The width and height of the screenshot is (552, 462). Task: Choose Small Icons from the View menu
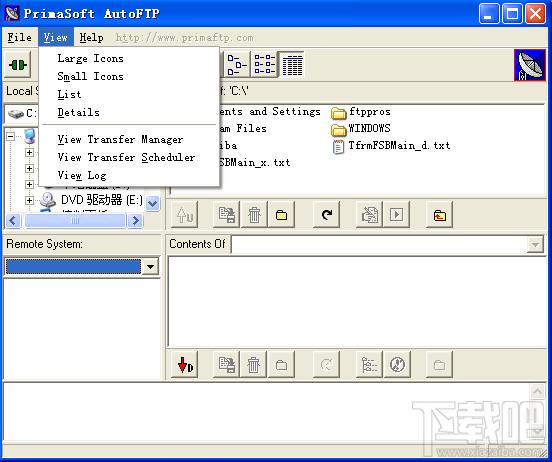point(129,76)
